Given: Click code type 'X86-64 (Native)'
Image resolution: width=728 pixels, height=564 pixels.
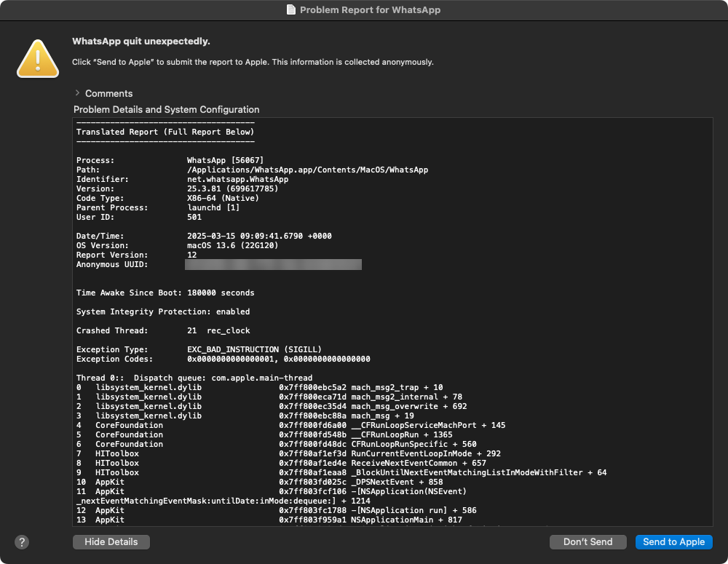Looking at the screenshot, I should click(223, 198).
